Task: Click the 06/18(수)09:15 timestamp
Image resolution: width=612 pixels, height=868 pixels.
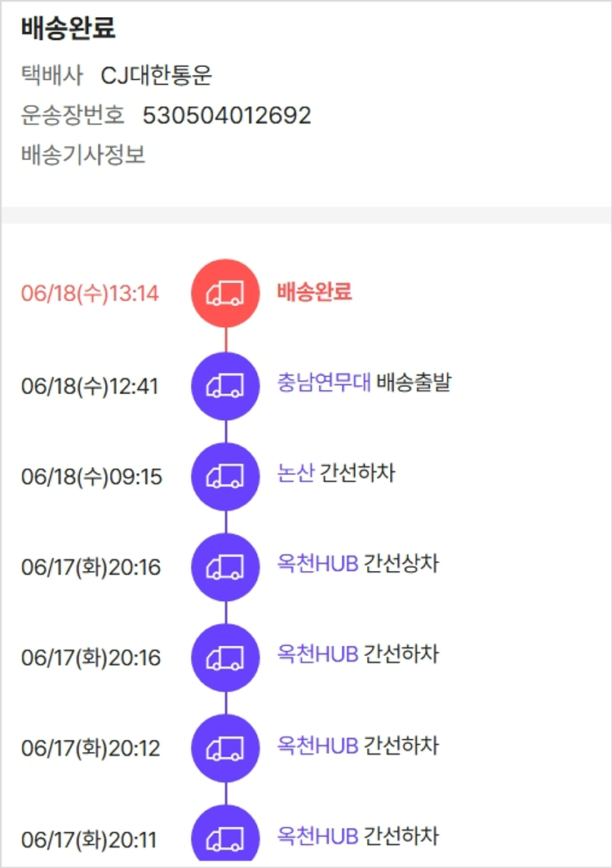Action: click(x=91, y=476)
